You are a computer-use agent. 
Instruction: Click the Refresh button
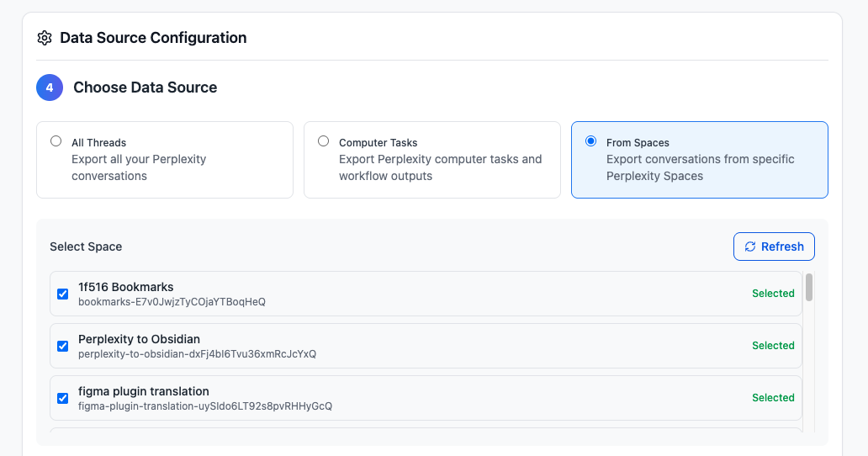[x=774, y=247]
